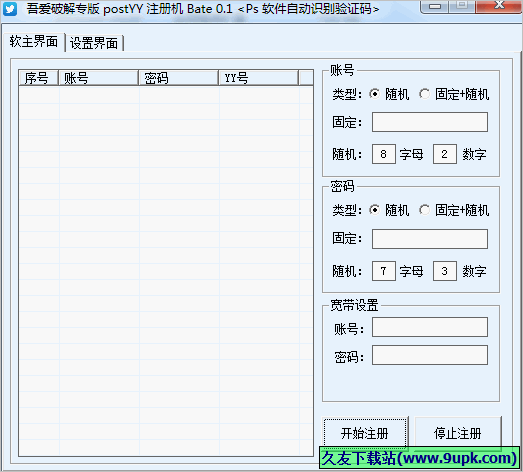Image resolution: width=523 pixels, height=472 pixels.
Task: Close the postYY 注册机 window
Action: pyautogui.click(x=499, y=6)
